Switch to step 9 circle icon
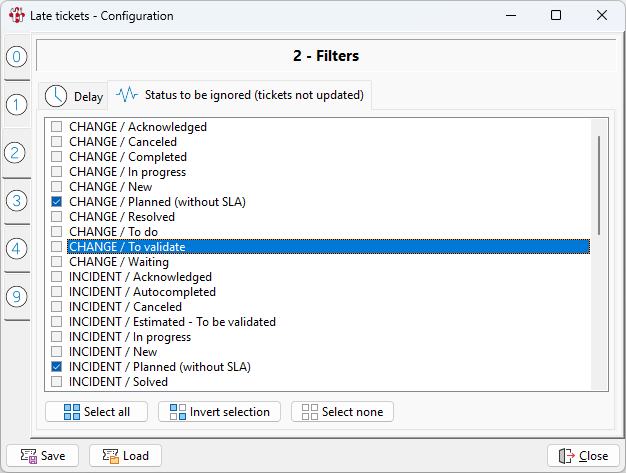This screenshot has height=473, width=626. 17,296
